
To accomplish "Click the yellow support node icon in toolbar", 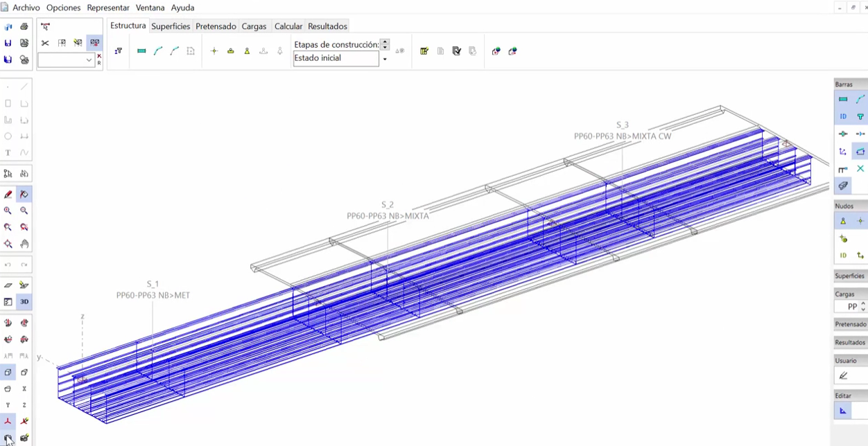I will (247, 51).
